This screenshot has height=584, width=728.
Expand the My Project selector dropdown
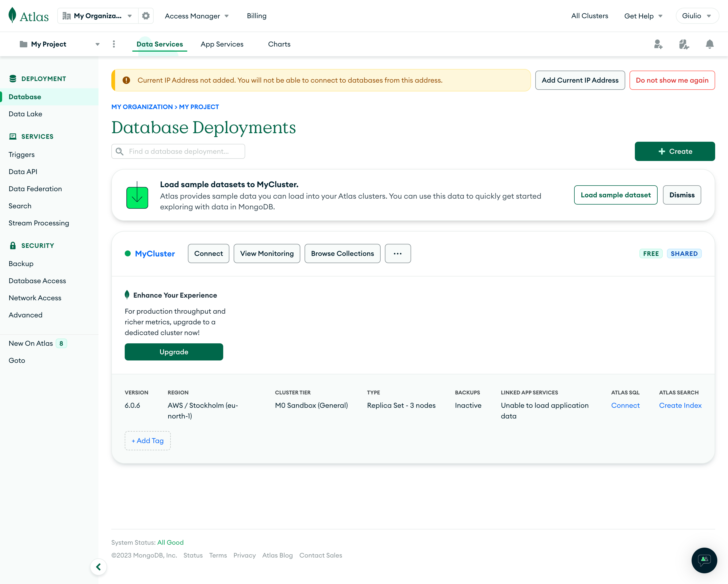click(98, 44)
